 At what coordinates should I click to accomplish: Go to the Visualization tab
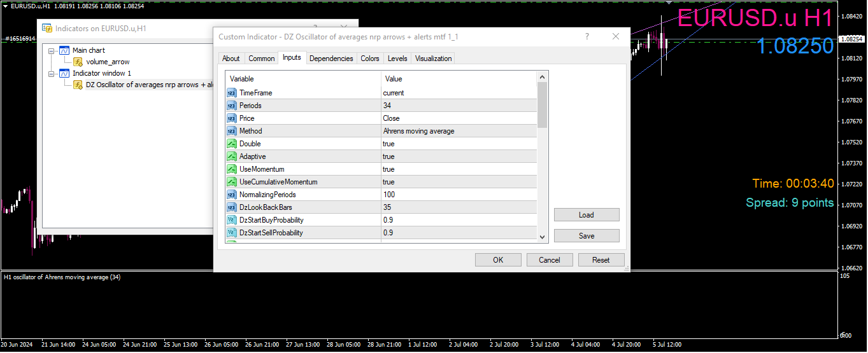pyautogui.click(x=434, y=59)
